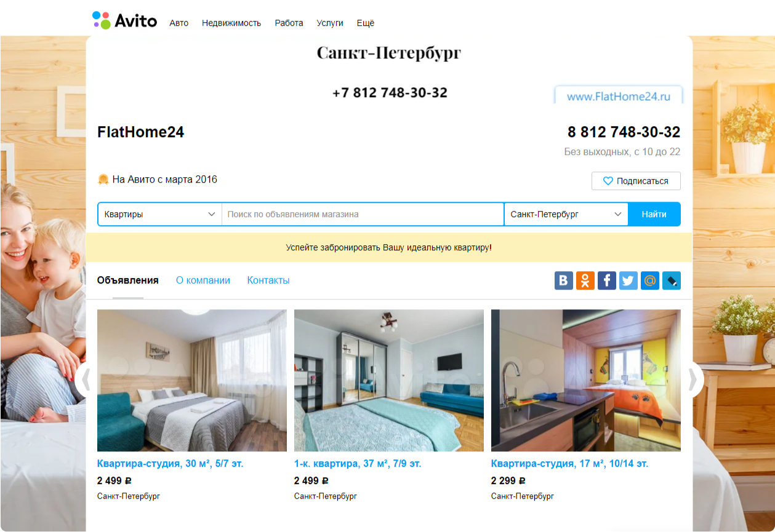Viewport: 775px width, 532px height.
Task: Expand the Санкт-Петербург city dropdown
Action: 566,215
